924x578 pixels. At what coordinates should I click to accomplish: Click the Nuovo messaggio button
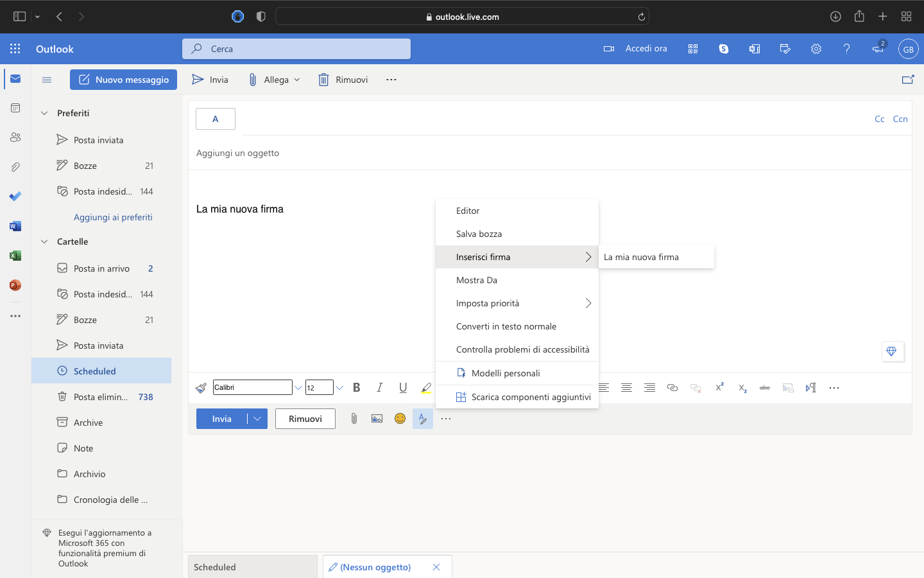(123, 80)
